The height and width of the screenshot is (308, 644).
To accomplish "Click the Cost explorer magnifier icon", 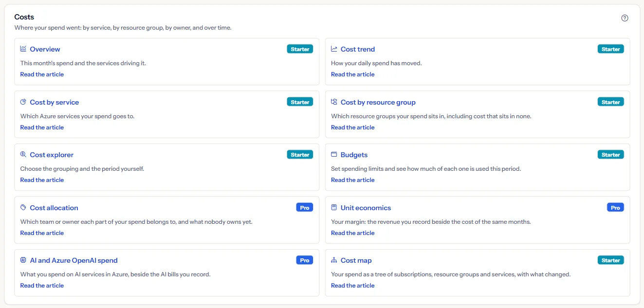I will click(23, 154).
